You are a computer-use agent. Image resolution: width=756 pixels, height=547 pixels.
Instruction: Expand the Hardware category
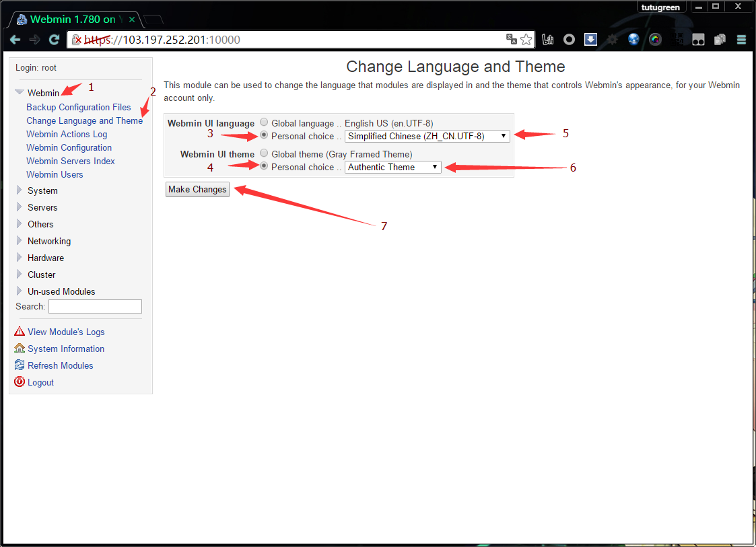tap(20, 258)
